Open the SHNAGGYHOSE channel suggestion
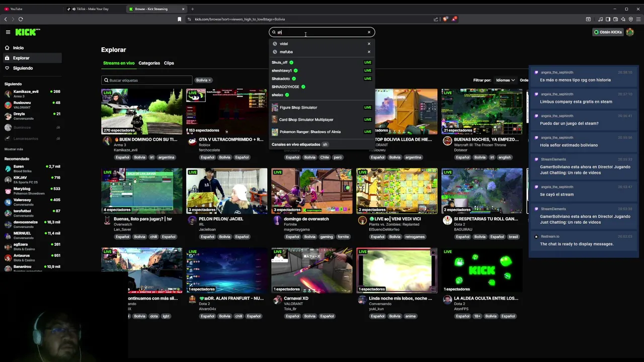The height and width of the screenshot is (362, 644). coord(321,86)
